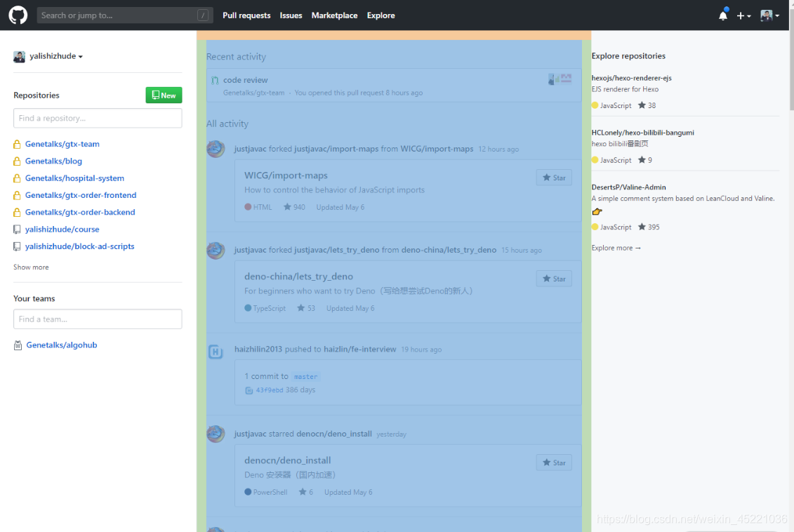Open Explore in top navigation
Image resolution: width=794 pixels, height=532 pixels.
[381, 15]
